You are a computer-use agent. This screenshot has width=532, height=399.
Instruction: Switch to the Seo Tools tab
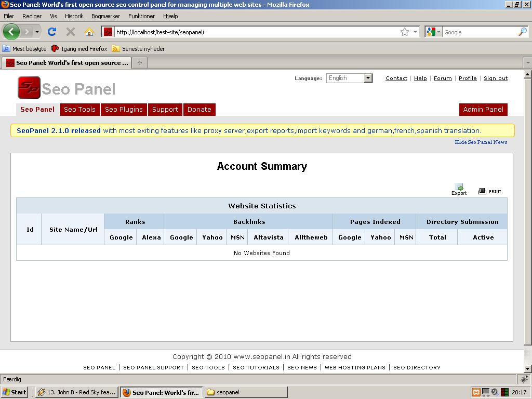(79, 110)
